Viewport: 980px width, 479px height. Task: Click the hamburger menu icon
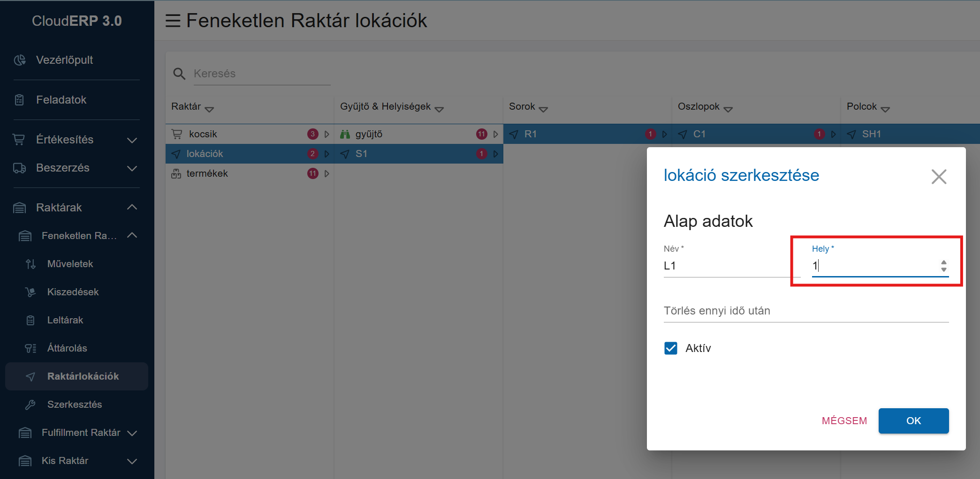tap(173, 21)
